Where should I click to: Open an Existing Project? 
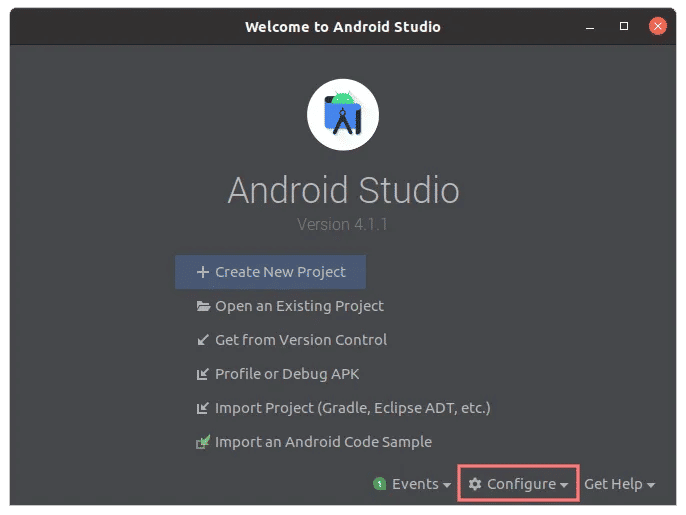tap(290, 306)
